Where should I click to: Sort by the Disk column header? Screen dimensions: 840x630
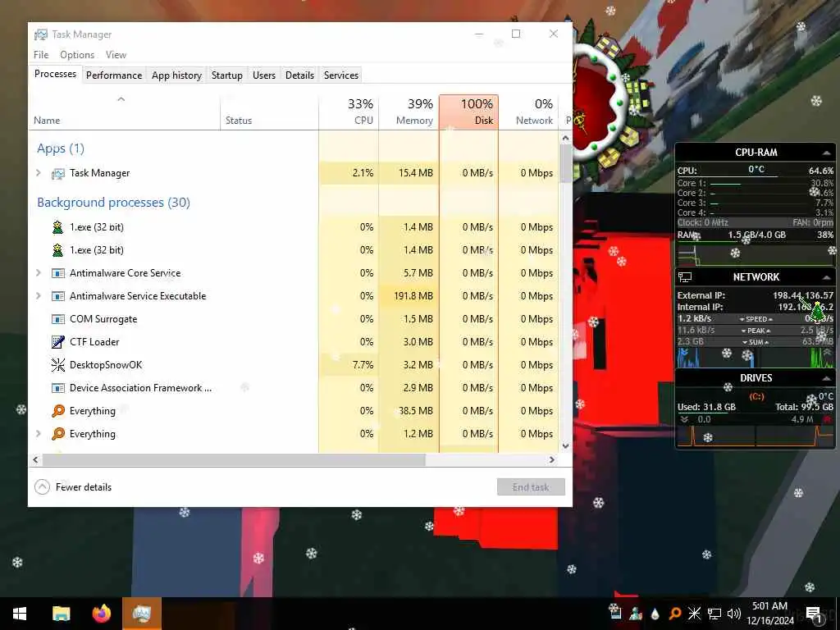coord(468,112)
